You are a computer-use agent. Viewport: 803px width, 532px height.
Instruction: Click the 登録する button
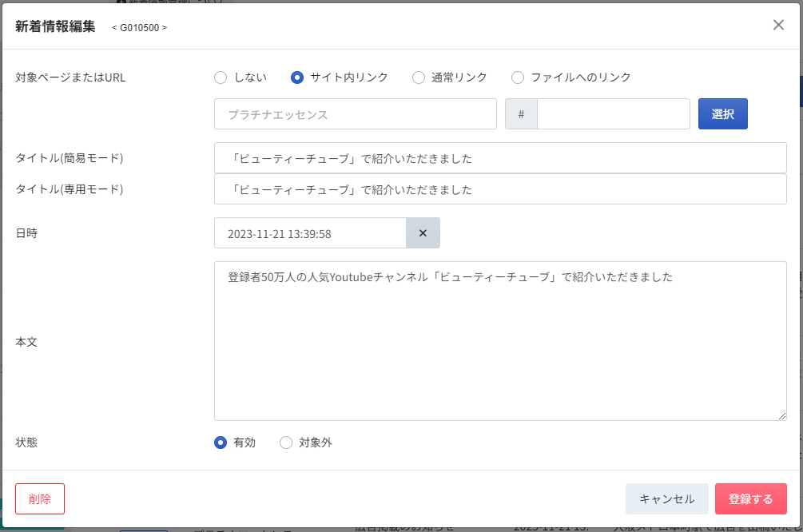(x=751, y=498)
